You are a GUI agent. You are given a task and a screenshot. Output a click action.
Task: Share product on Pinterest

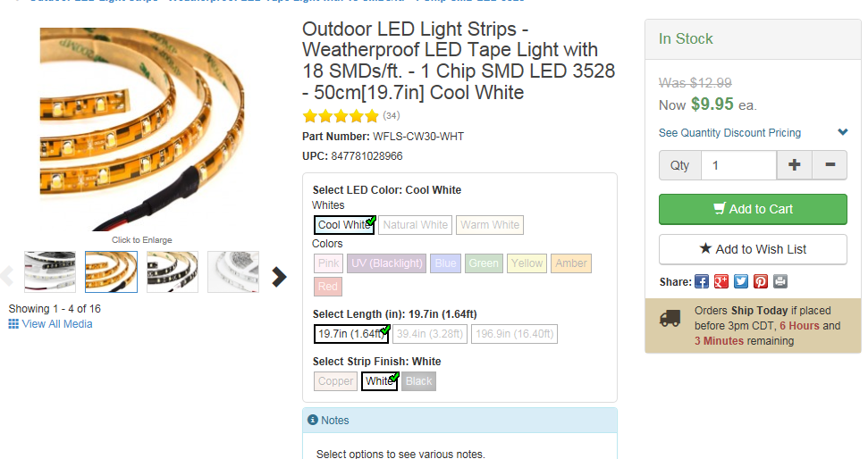tap(761, 281)
